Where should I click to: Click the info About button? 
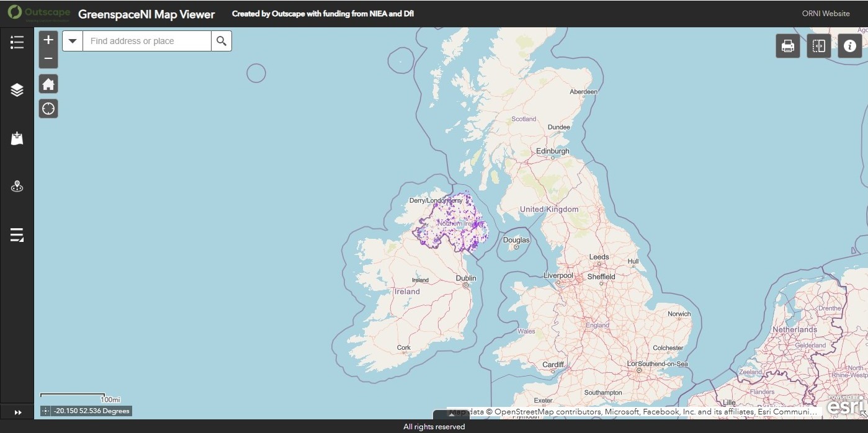849,46
